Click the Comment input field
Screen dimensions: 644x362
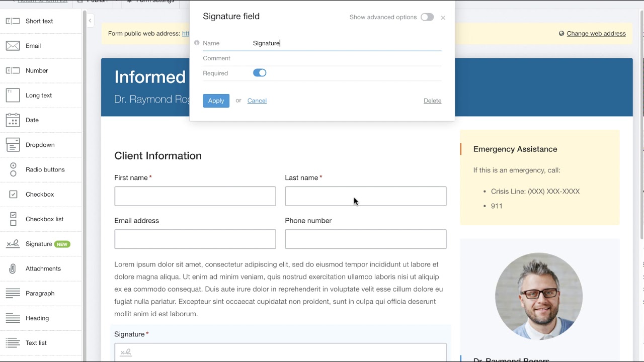click(x=347, y=58)
